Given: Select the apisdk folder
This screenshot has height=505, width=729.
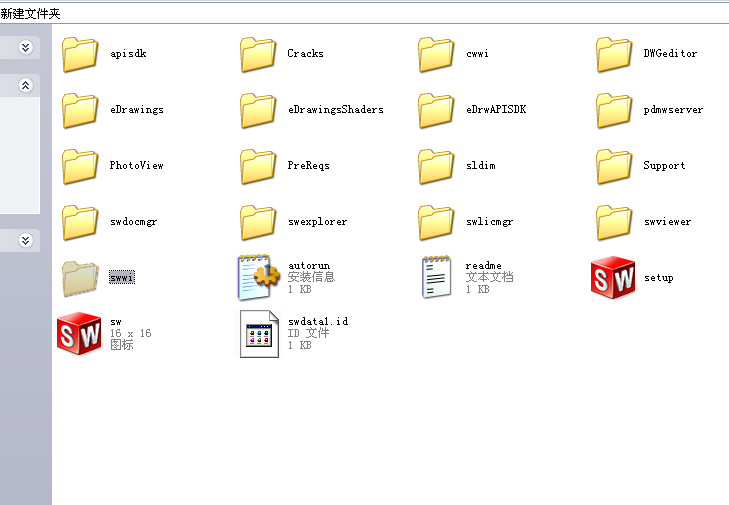Looking at the screenshot, I should (x=80, y=54).
